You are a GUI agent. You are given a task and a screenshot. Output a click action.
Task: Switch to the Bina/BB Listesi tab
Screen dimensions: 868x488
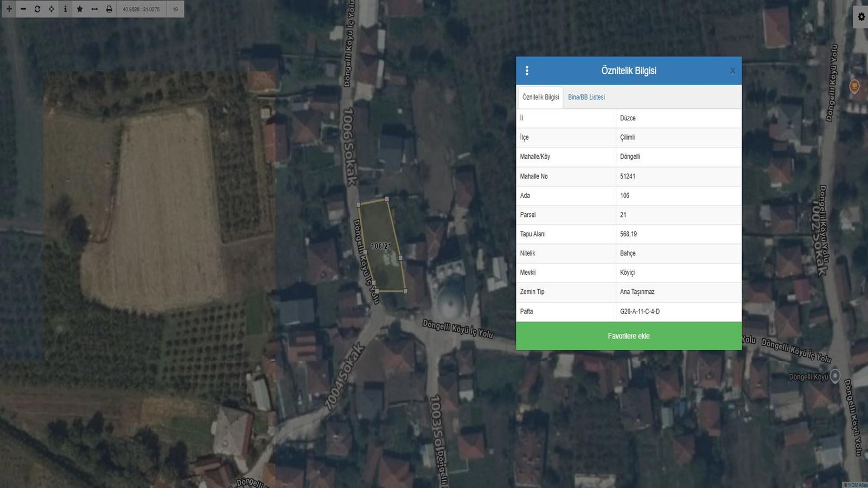pyautogui.click(x=586, y=97)
